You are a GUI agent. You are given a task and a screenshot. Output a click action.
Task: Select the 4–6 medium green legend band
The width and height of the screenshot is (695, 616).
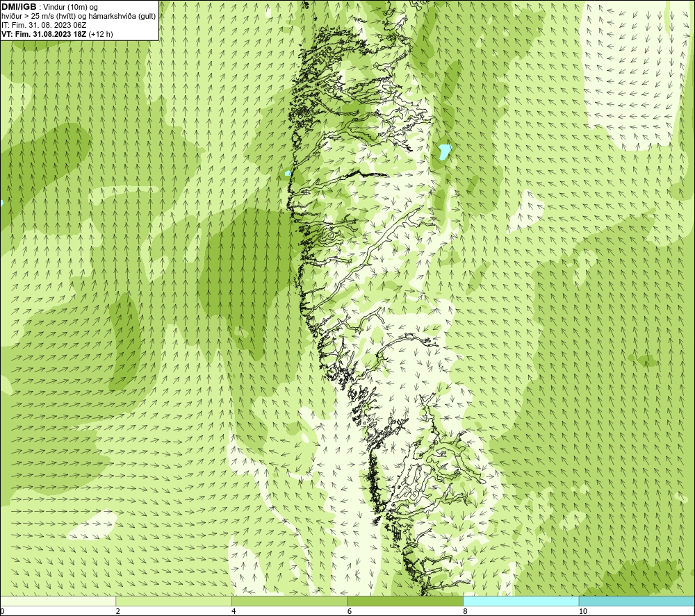tap(289, 601)
